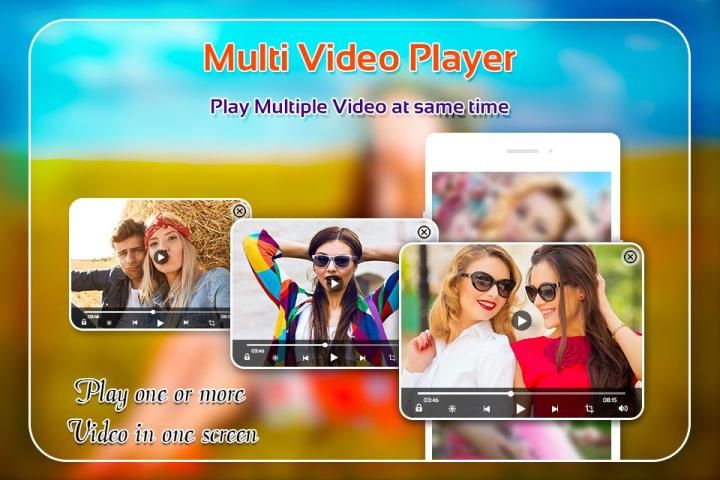Screen dimensions: 720x480
Task: Close the left floating video window
Action: coord(239,211)
